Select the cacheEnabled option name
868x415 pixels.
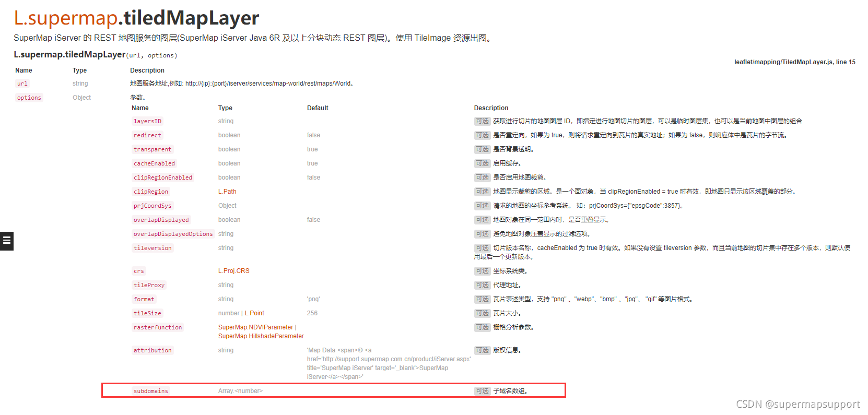coord(155,163)
